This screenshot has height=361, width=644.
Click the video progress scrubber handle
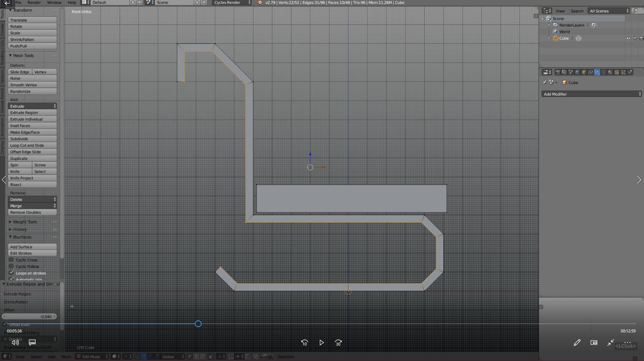[198, 324]
